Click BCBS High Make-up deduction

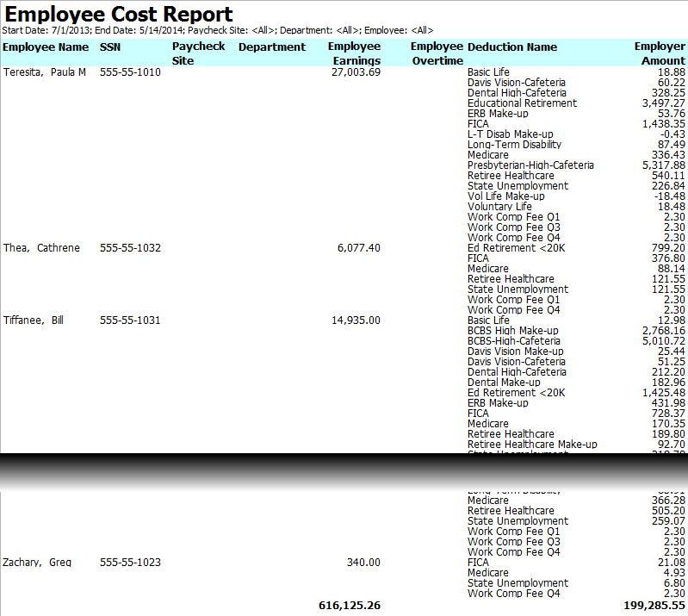pyautogui.click(x=513, y=331)
